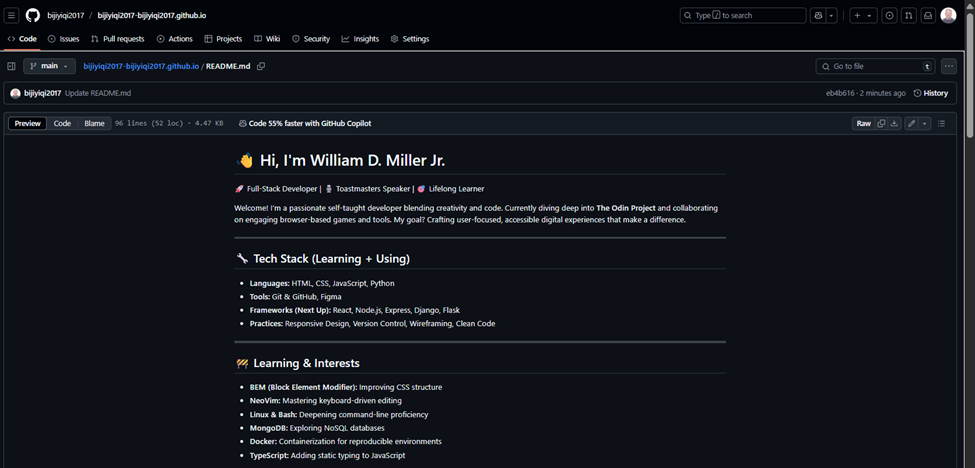Viewport: 975px width, 468px height.
Task: Open the main branch selector dropdown
Action: (x=50, y=66)
